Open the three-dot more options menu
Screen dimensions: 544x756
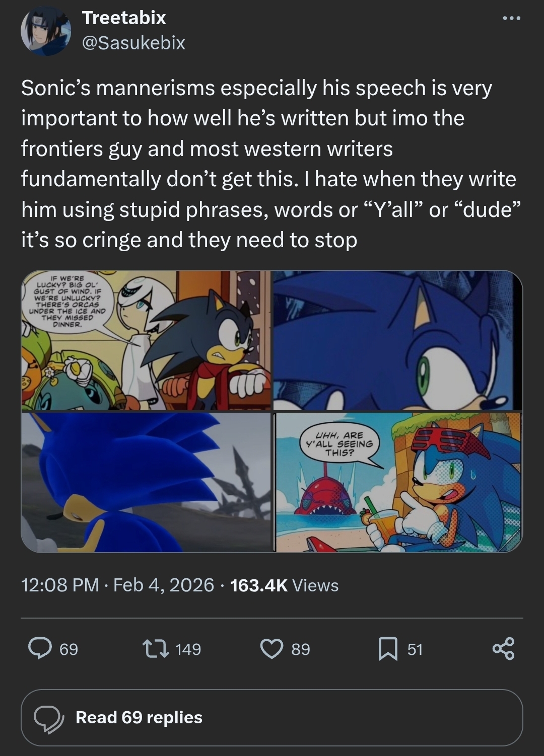click(511, 19)
